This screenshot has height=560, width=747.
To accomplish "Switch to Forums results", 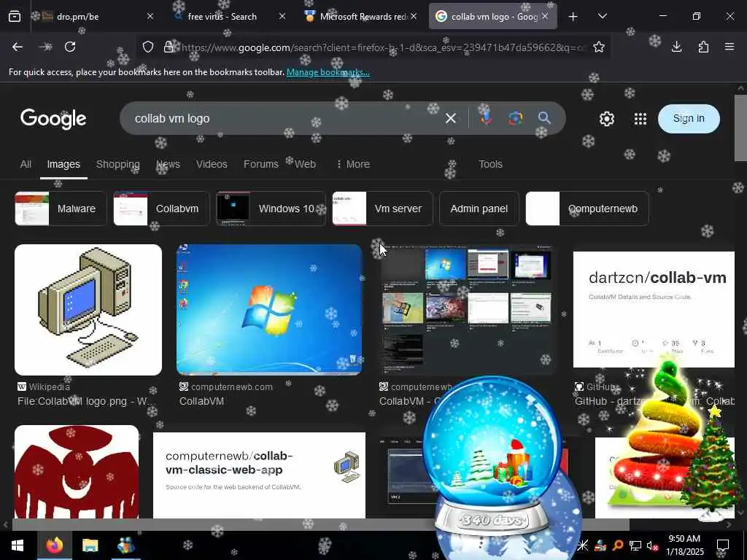I will [x=260, y=164].
